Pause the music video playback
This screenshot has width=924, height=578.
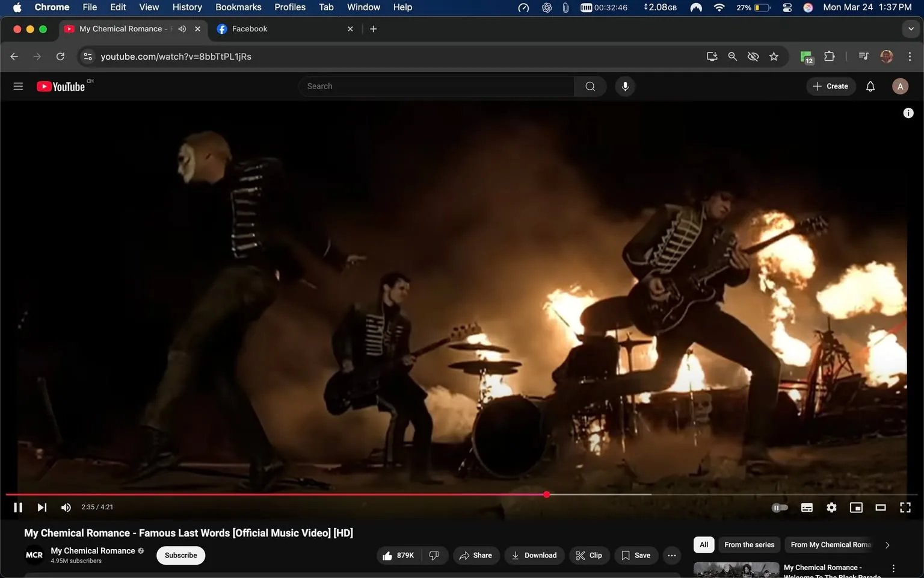point(17,507)
